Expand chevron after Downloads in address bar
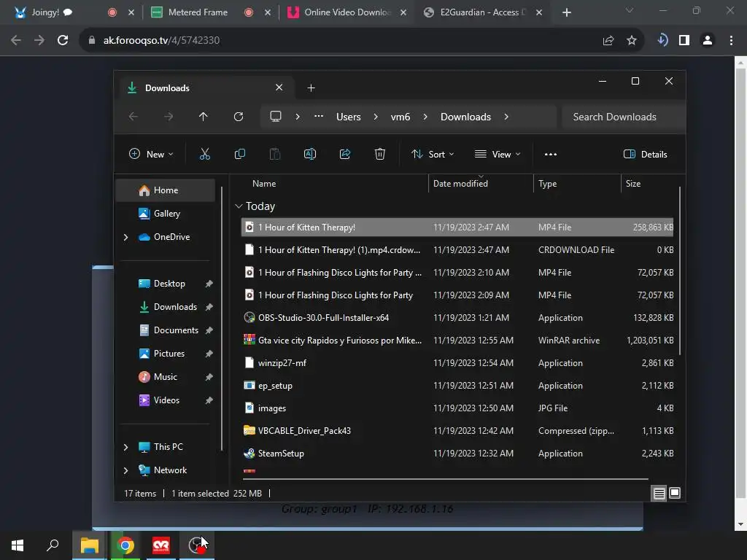Image resolution: width=747 pixels, height=560 pixels. (x=506, y=117)
